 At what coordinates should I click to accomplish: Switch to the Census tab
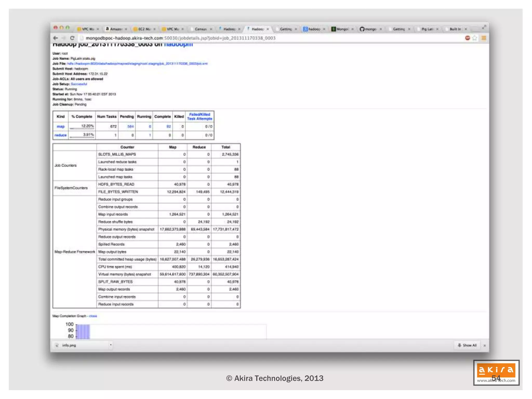tap(200, 29)
